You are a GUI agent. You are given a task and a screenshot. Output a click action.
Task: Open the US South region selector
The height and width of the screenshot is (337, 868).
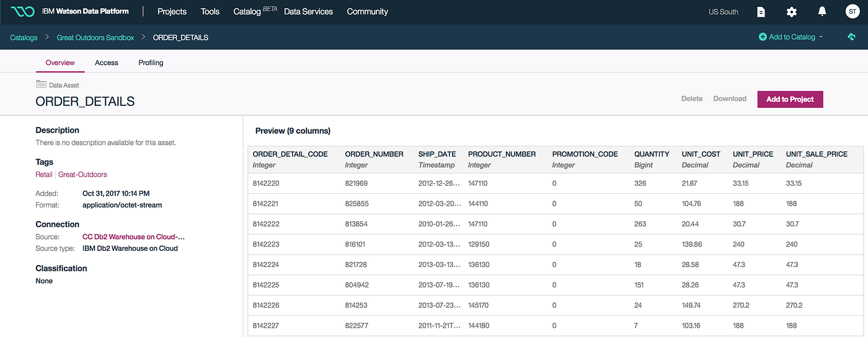[x=724, y=12]
